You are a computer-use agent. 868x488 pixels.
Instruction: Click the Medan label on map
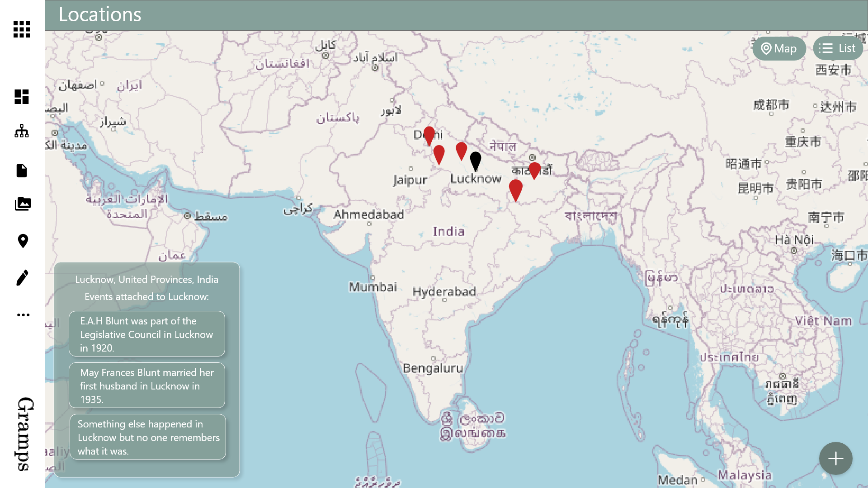coord(677,480)
